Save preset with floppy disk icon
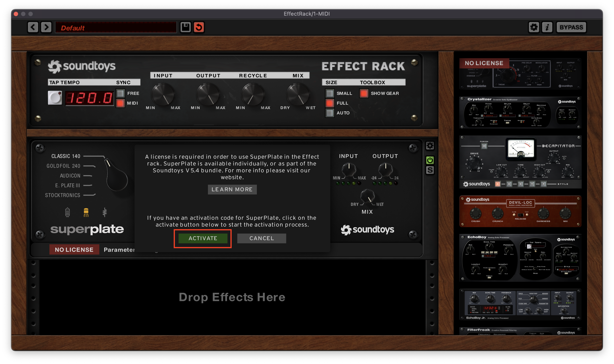Image resolution: width=614 pixels, height=364 pixels. 185,27
